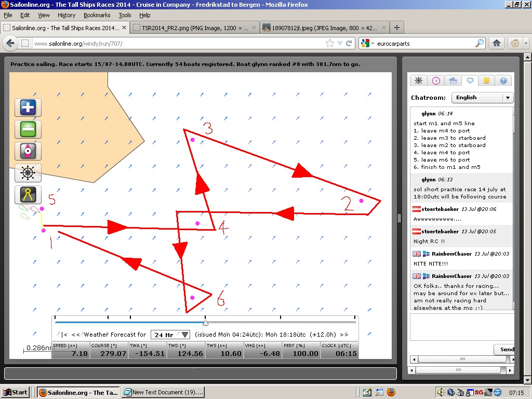Image resolution: width=532 pixels, height=399 pixels.
Task: Open the Edit menu
Action: tap(25, 15)
